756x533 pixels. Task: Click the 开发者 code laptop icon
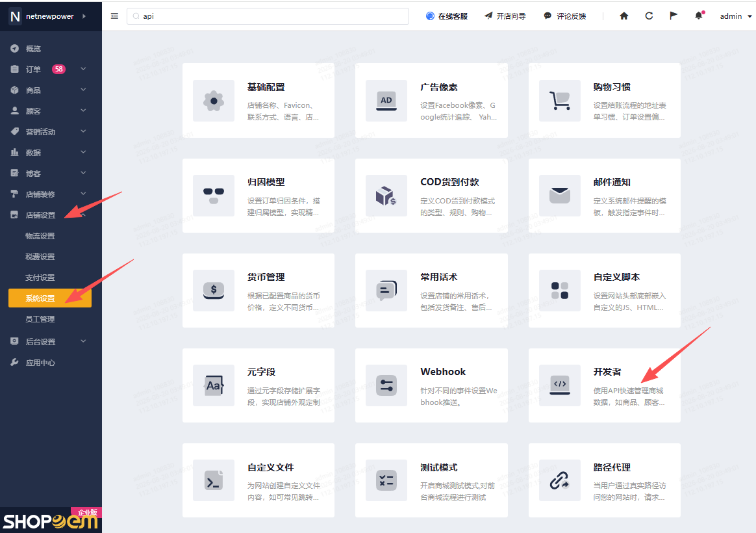[x=560, y=385]
